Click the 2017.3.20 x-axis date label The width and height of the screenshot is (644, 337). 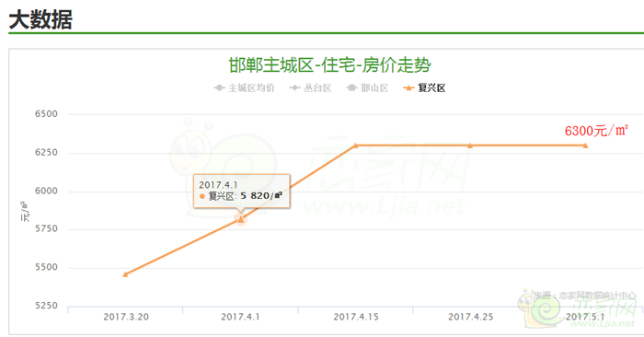126,317
